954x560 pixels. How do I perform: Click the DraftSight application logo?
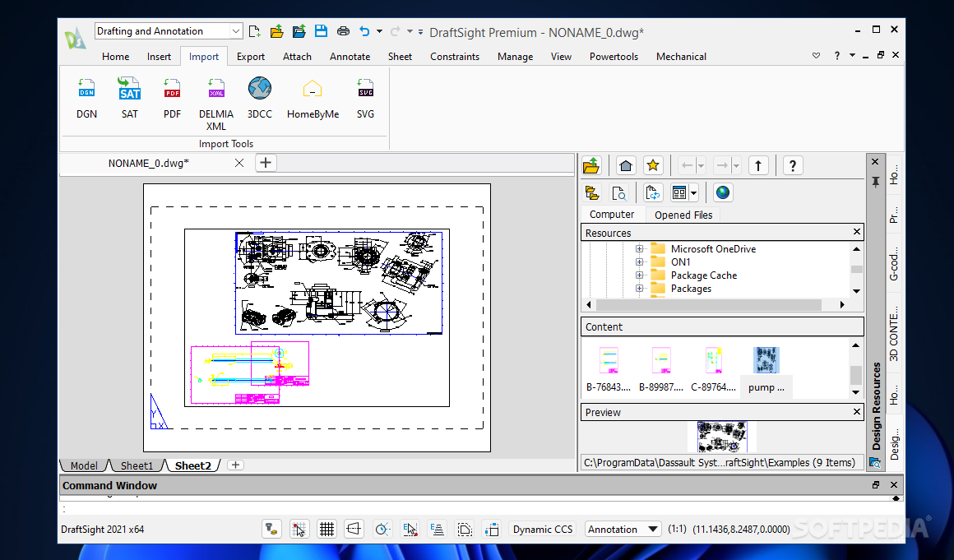coord(76,37)
